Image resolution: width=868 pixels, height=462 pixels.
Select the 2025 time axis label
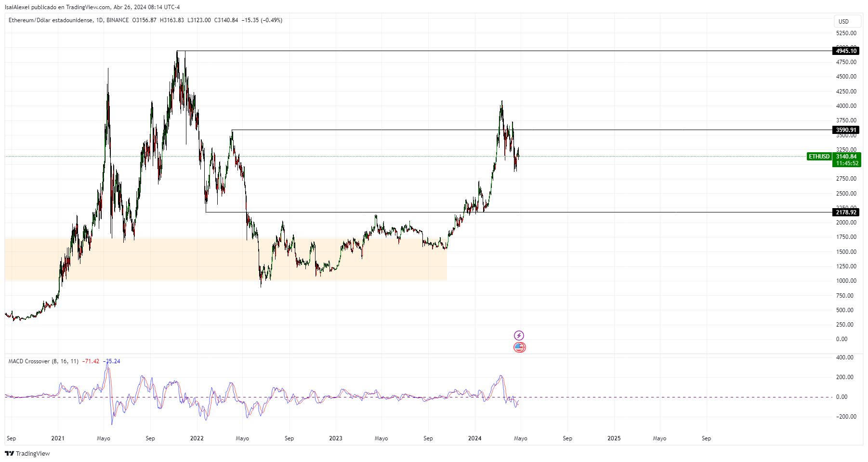tap(614, 438)
